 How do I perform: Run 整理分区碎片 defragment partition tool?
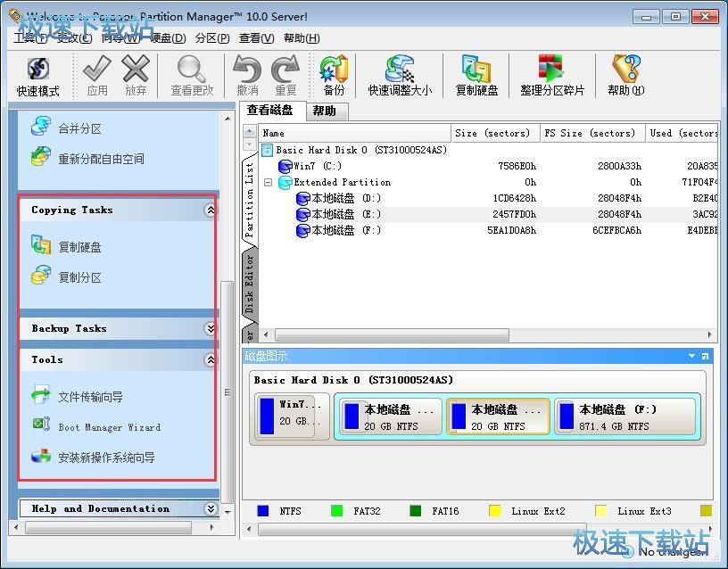click(x=552, y=76)
